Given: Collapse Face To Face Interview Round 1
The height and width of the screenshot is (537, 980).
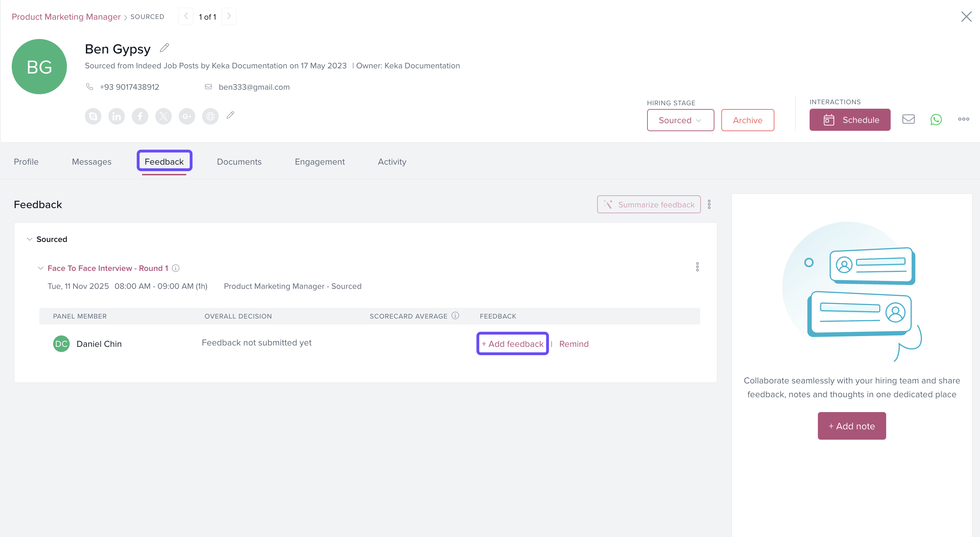Looking at the screenshot, I should [x=41, y=268].
